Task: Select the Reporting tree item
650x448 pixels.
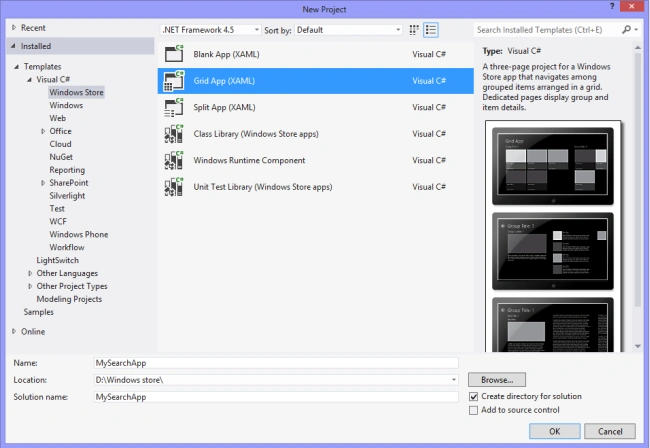Action: (67, 170)
